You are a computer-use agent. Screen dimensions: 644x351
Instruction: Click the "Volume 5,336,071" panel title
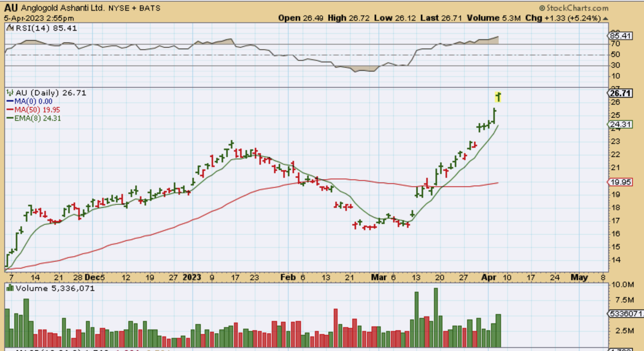coord(55,288)
